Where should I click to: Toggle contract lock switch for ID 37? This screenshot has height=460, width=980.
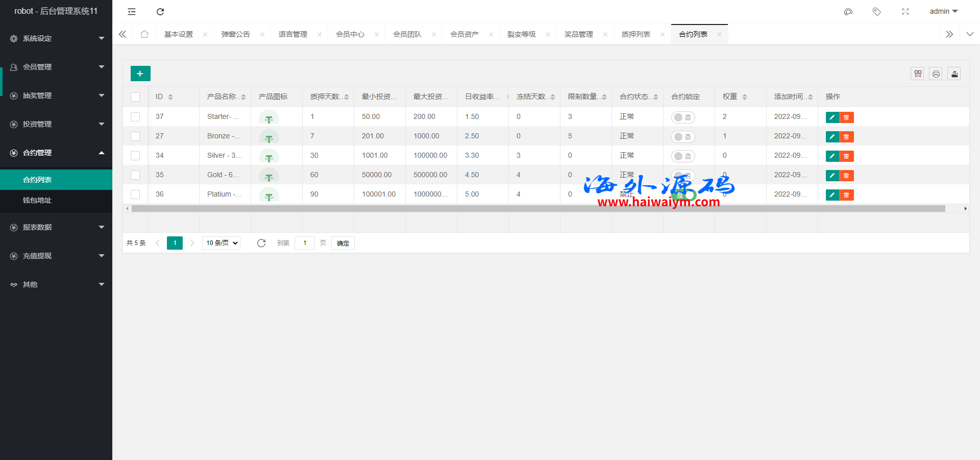[x=682, y=117]
